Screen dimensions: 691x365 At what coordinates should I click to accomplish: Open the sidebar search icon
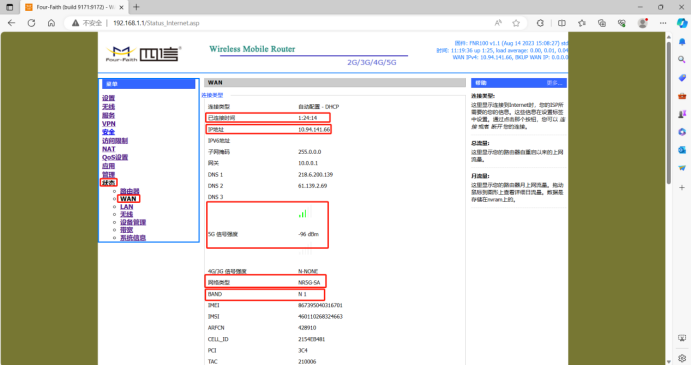682,60
